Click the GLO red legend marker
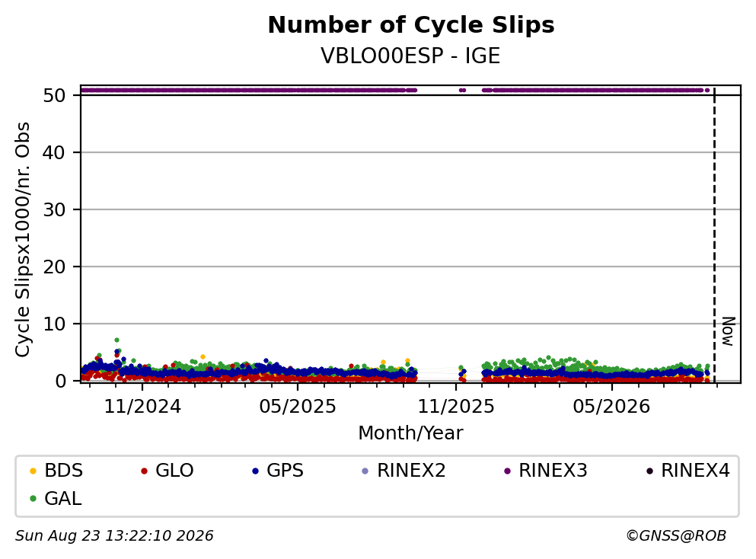The width and height of the screenshot is (756, 559). [144, 471]
